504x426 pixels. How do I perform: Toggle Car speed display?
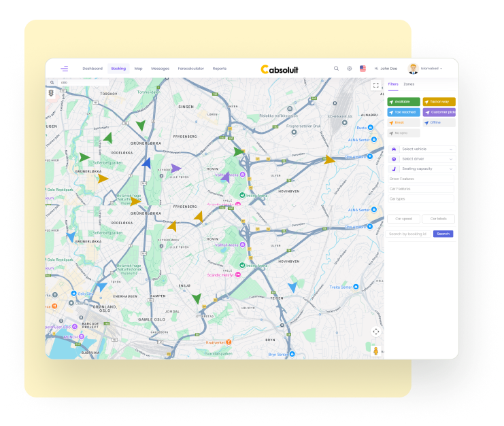tap(404, 219)
